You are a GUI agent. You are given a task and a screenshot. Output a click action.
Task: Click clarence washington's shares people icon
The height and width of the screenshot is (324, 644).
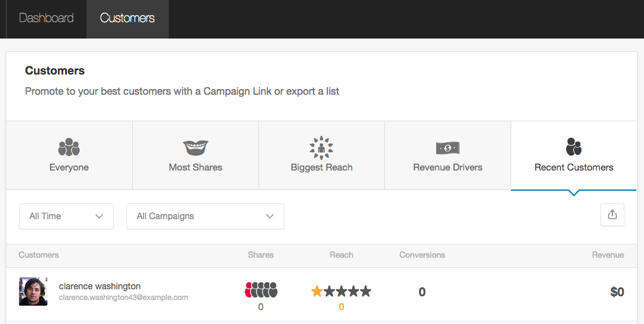(261, 291)
